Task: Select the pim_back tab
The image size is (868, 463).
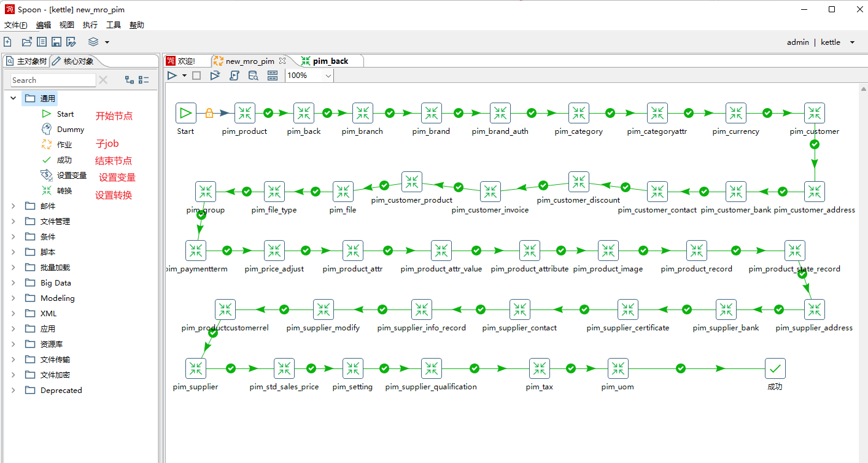Action: click(x=325, y=61)
